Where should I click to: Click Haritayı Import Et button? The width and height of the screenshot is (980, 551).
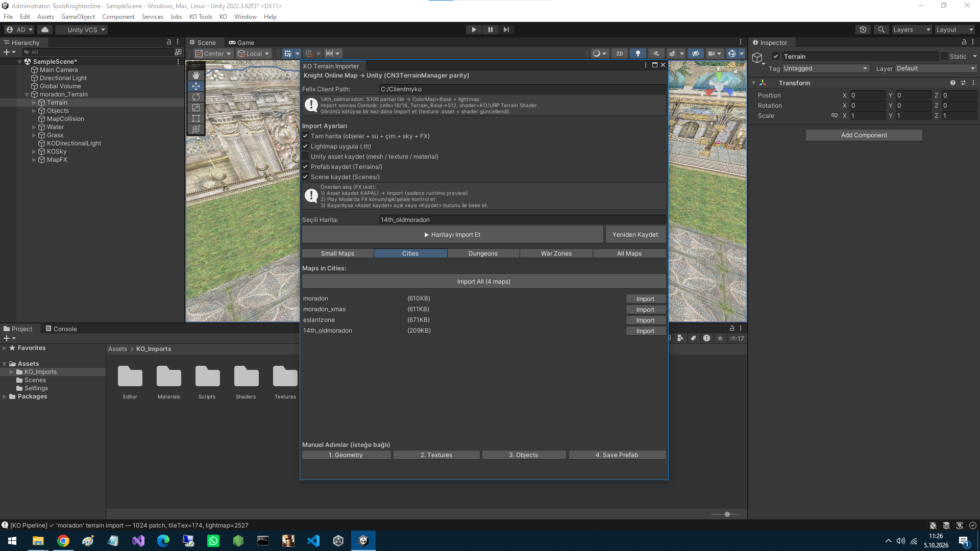pos(453,235)
